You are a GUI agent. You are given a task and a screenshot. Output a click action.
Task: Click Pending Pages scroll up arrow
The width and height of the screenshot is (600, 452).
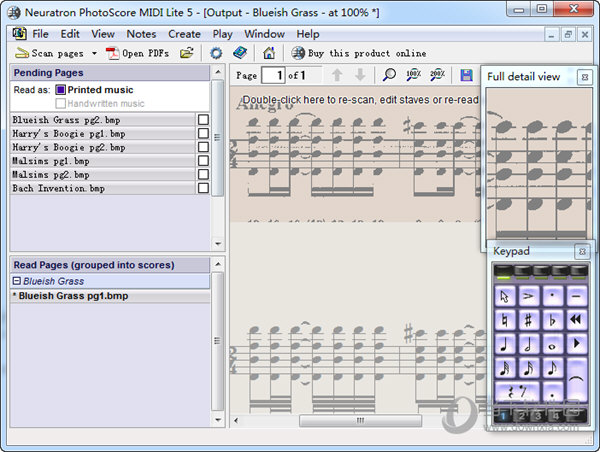pyautogui.click(x=218, y=72)
